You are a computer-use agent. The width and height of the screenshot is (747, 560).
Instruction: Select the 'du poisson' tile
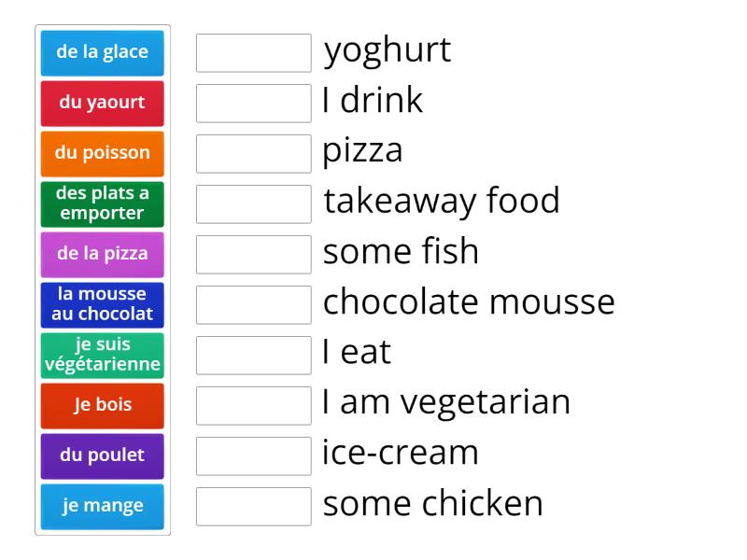pos(102,153)
